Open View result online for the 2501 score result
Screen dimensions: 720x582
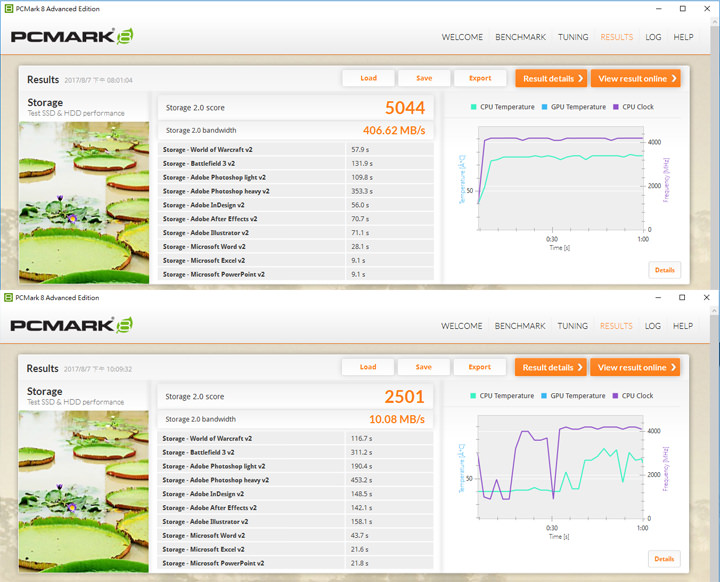coord(635,367)
